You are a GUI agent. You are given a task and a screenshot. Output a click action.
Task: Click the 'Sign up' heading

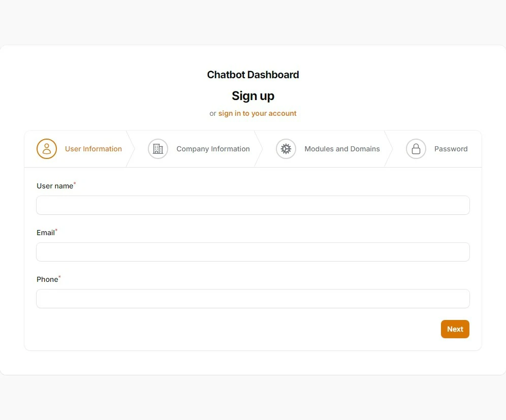[253, 95]
